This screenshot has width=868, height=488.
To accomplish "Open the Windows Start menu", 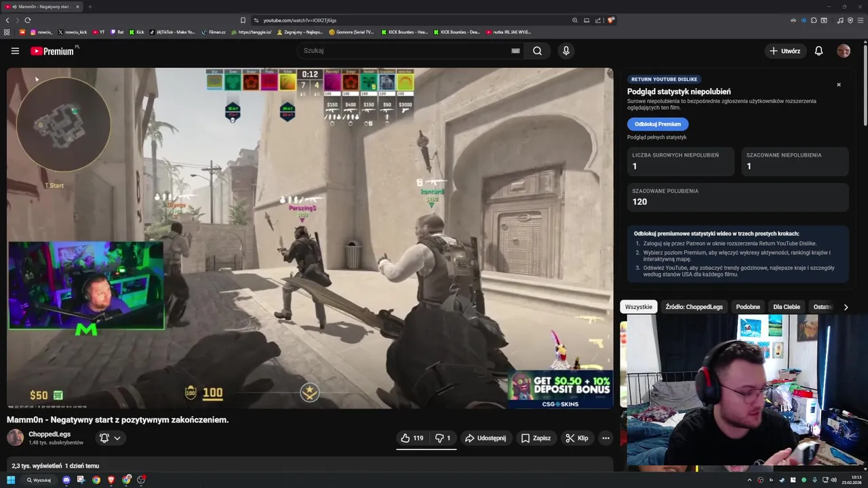I will point(11,480).
